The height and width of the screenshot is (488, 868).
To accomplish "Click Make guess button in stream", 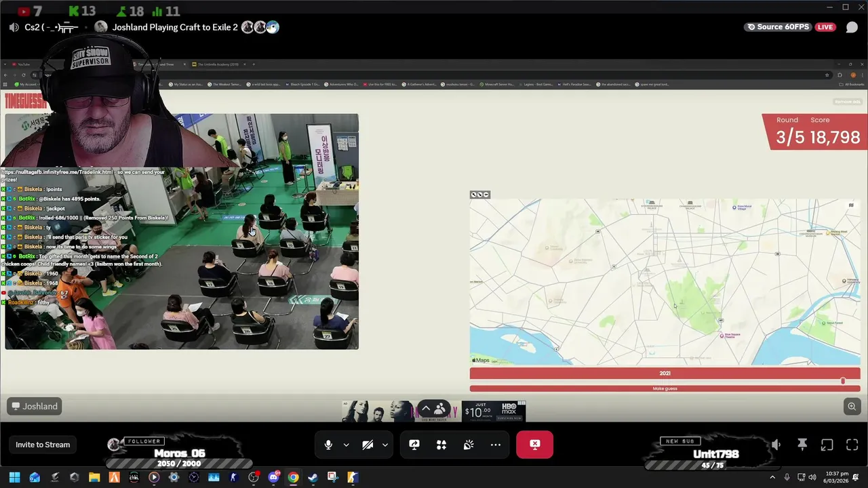I will (x=665, y=388).
